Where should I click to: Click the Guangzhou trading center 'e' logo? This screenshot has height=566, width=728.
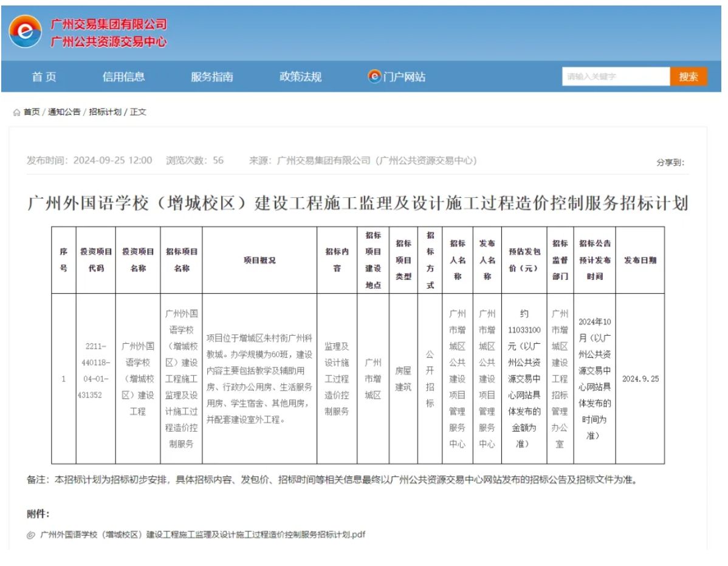(25, 31)
